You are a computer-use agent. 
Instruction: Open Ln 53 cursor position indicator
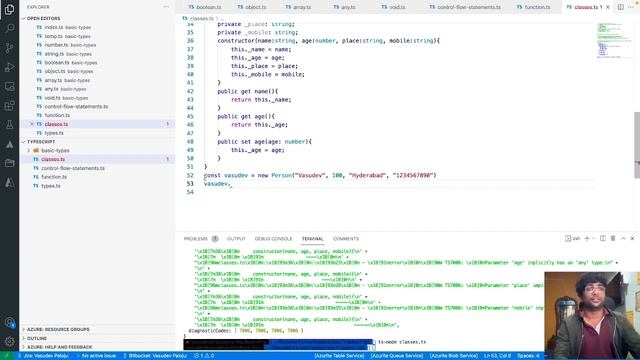coord(497,356)
